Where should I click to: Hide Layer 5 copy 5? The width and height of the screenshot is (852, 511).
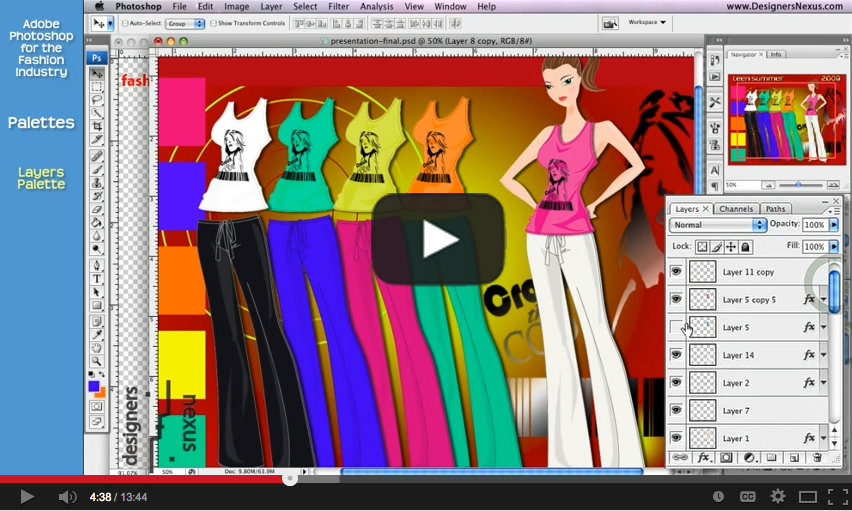point(676,299)
